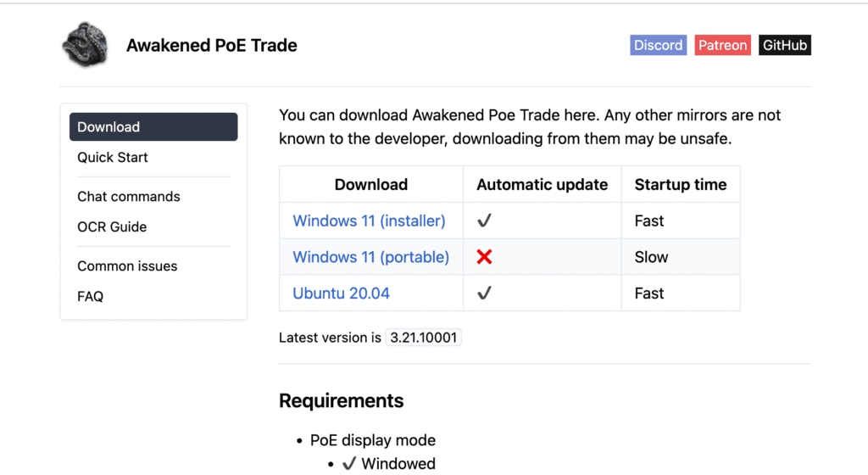Click the Awakened PoE Trade title
Image resolution: width=868 pixels, height=475 pixels.
pos(211,46)
